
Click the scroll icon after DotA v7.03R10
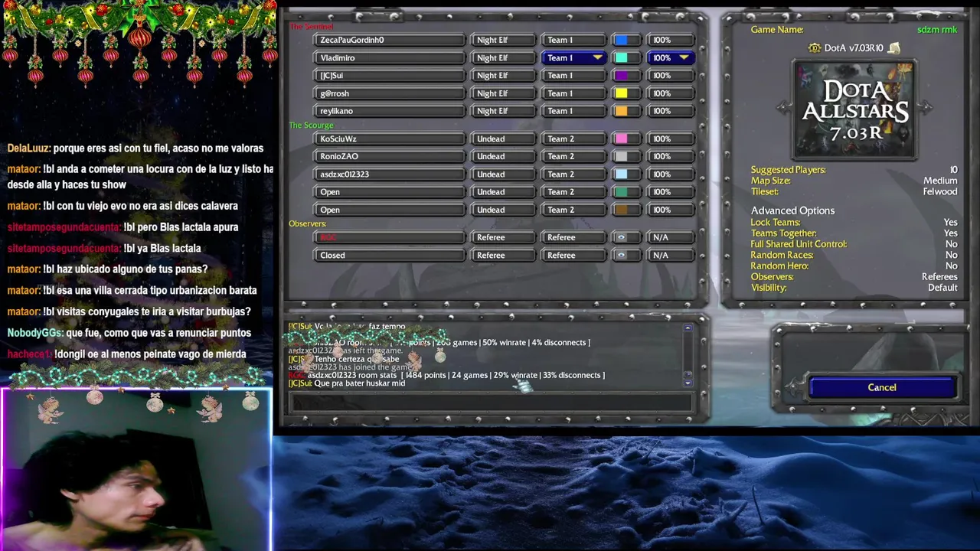[x=893, y=48]
